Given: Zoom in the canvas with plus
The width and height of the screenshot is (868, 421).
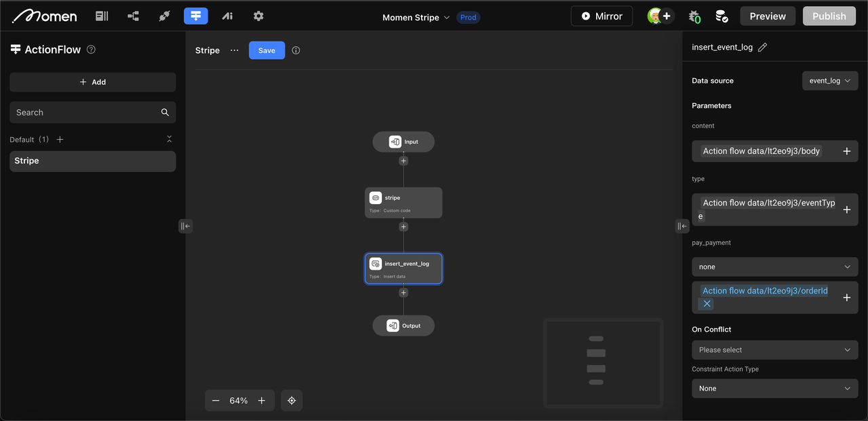Looking at the screenshot, I should pos(262,401).
